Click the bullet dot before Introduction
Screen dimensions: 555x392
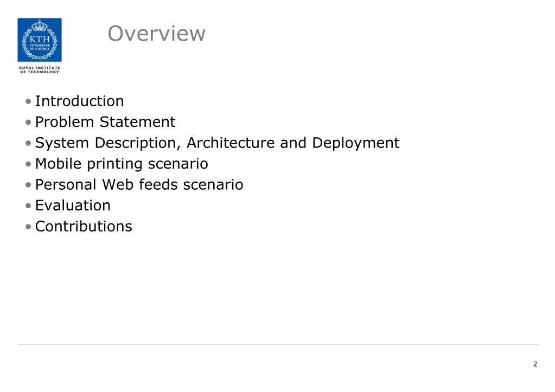point(28,101)
